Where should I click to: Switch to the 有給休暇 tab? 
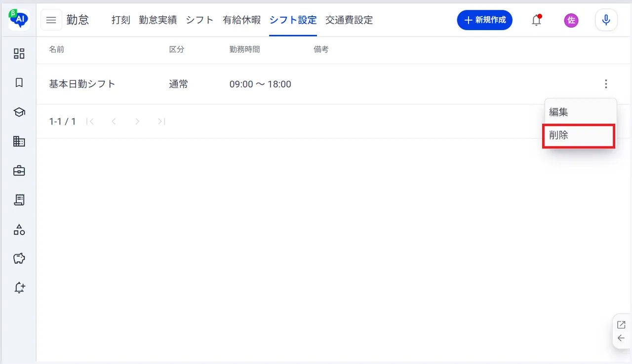[241, 20]
